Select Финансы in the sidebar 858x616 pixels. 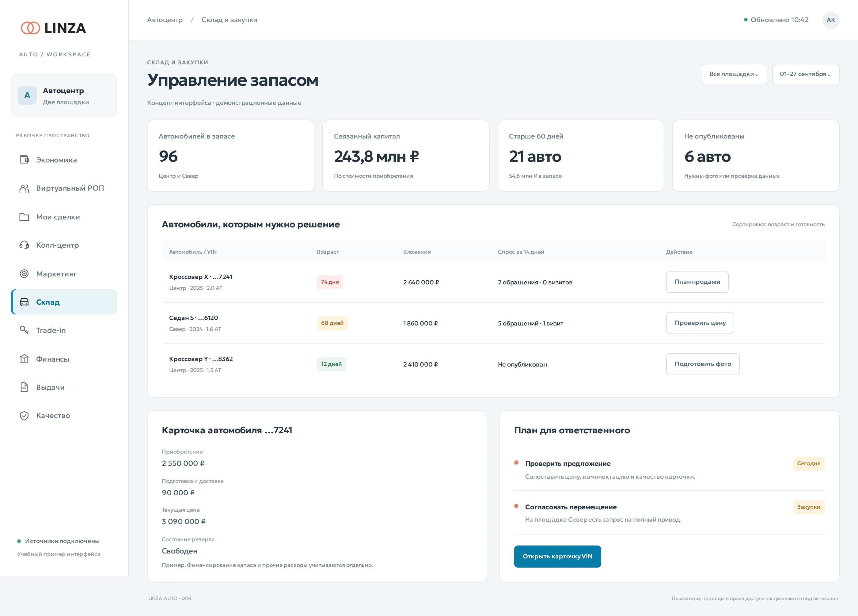[64, 359]
